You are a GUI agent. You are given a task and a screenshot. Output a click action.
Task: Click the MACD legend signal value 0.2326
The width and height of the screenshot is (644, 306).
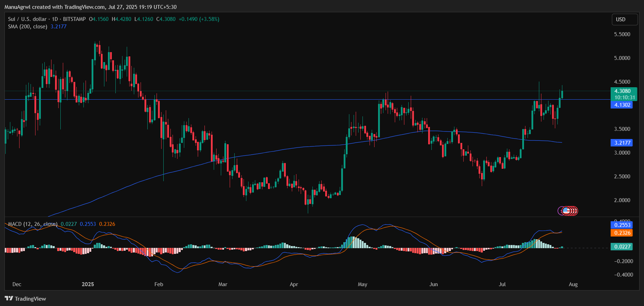(x=107, y=224)
